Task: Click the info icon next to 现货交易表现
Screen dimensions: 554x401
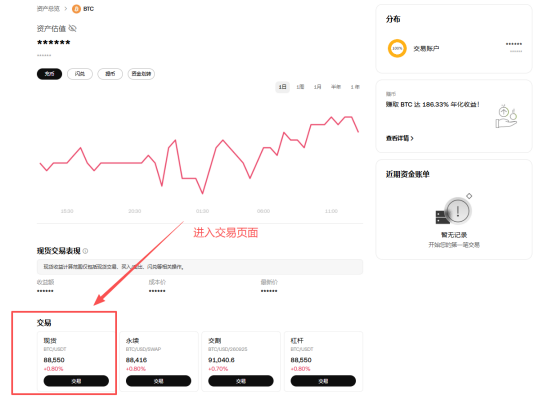Action: click(x=85, y=251)
